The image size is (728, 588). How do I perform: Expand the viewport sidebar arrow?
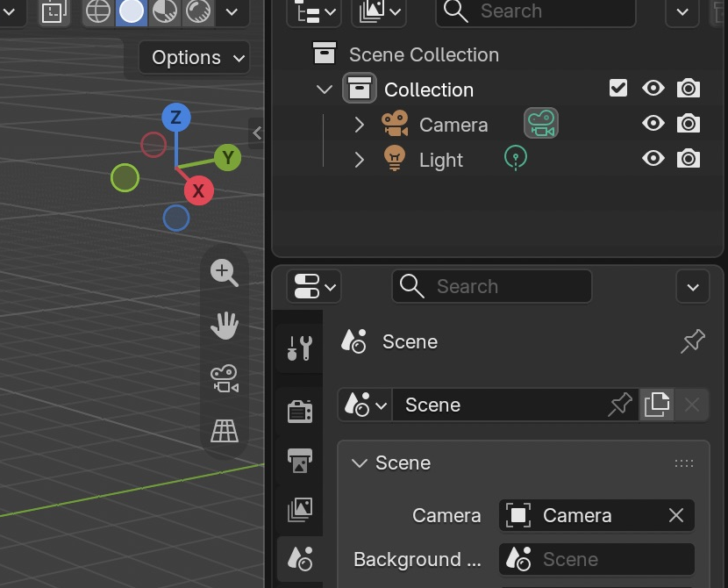tap(257, 133)
